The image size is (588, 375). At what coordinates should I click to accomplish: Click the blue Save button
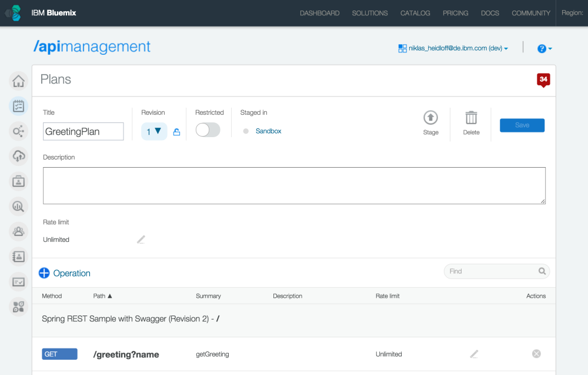click(522, 125)
